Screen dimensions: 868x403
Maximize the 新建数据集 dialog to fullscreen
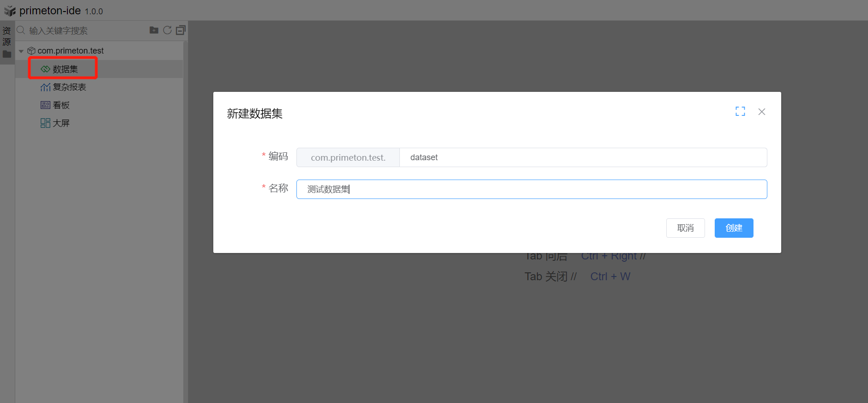tap(740, 111)
